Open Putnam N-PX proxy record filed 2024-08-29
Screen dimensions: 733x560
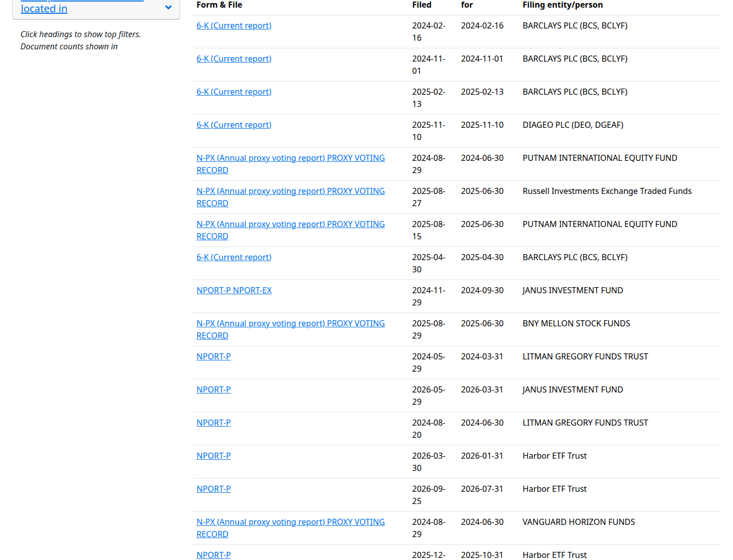click(291, 164)
